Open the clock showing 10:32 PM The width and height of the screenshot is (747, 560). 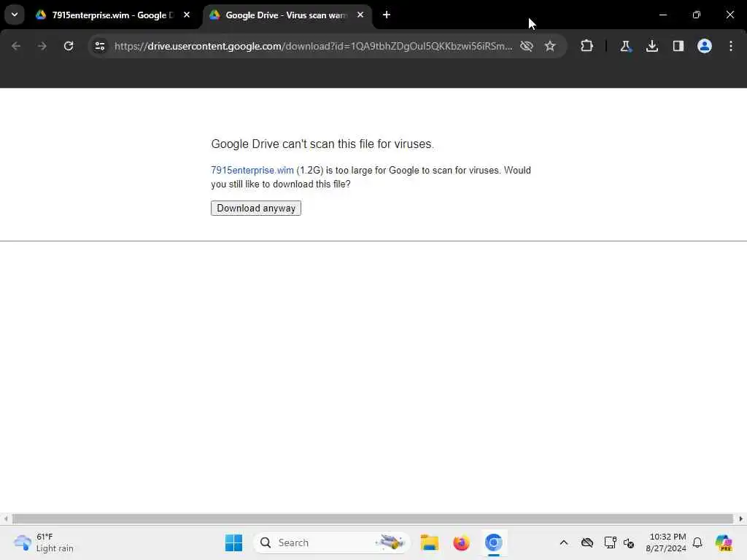click(665, 542)
